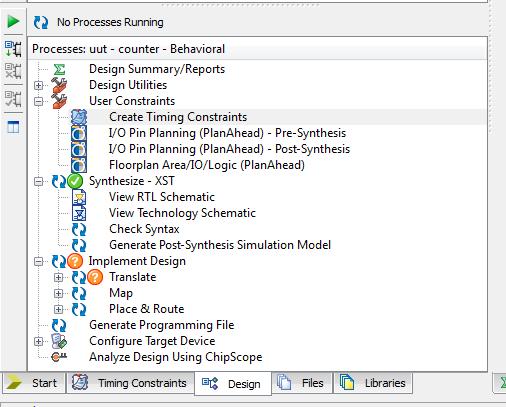506x407 pixels.
Task: Click the X-marked icon in the left toolbar
Action: point(13,71)
